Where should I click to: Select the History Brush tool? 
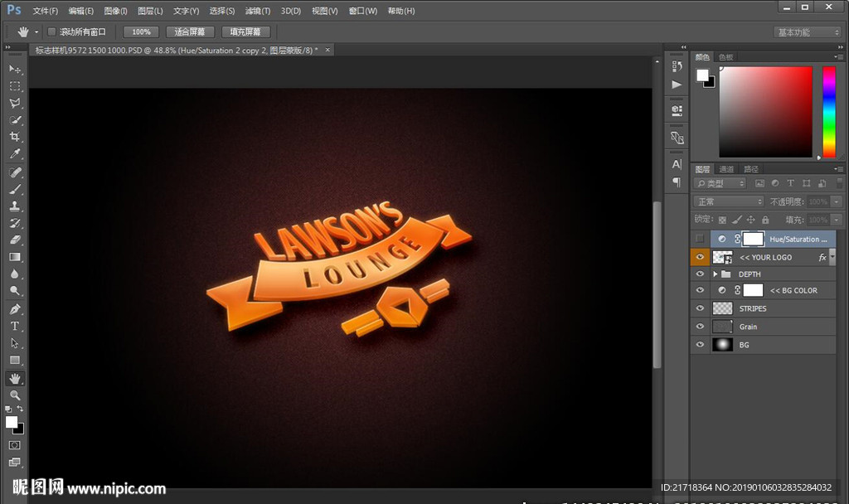pyautogui.click(x=15, y=223)
